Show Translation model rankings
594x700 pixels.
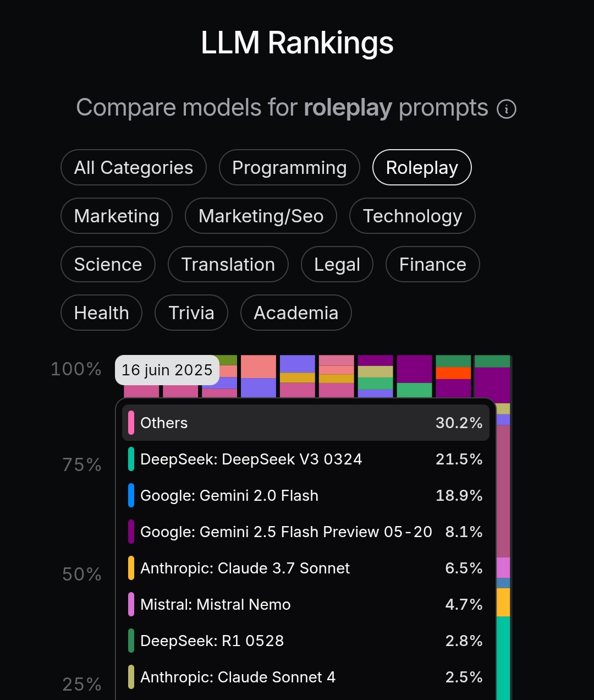click(x=228, y=264)
